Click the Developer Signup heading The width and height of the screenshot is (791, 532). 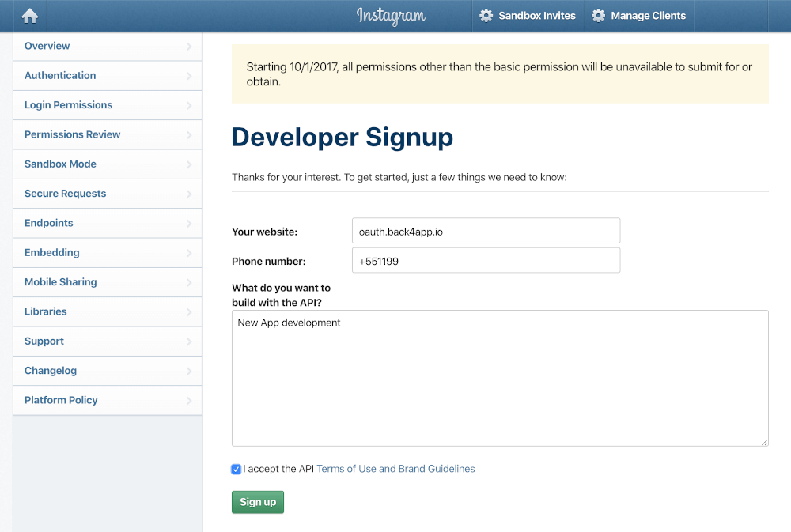click(343, 138)
